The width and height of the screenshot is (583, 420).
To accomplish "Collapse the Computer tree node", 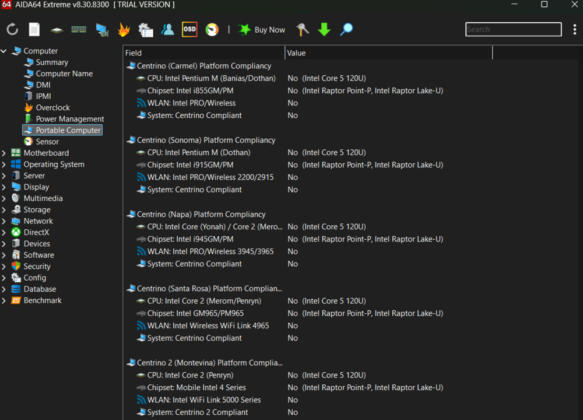I will pos(4,51).
